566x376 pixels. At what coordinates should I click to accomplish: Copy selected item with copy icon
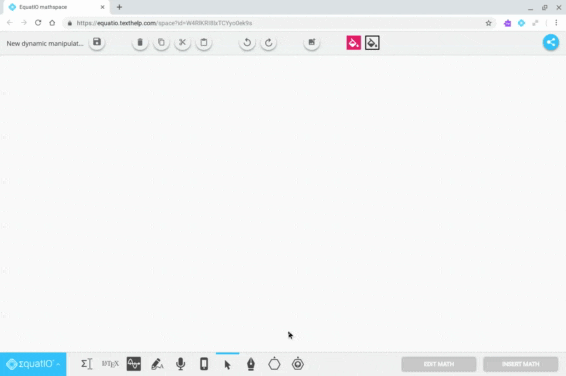(x=161, y=43)
